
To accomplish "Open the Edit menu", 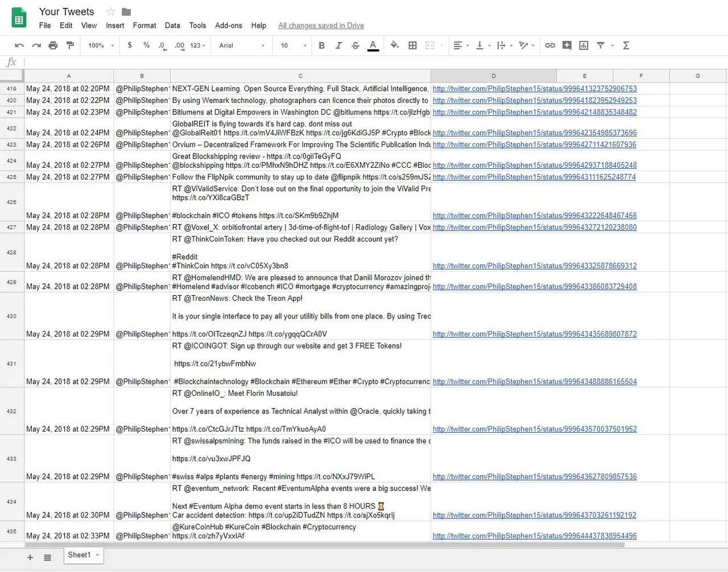I will click(66, 26).
